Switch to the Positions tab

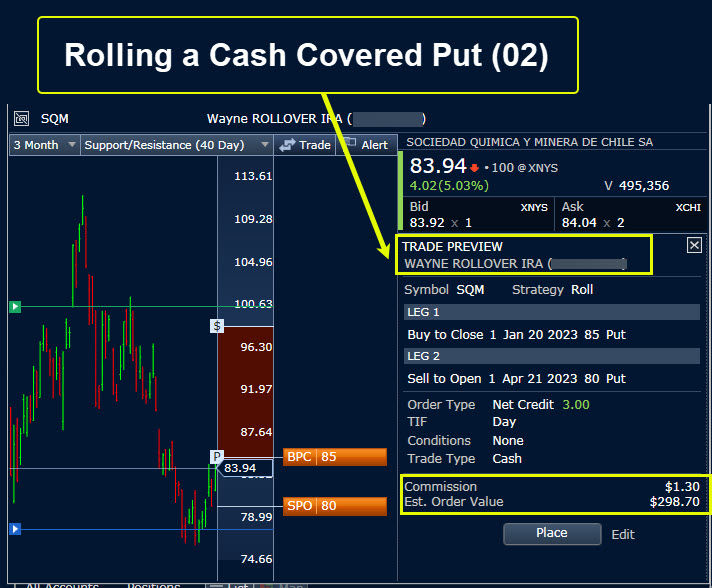(x=153, y=585)
